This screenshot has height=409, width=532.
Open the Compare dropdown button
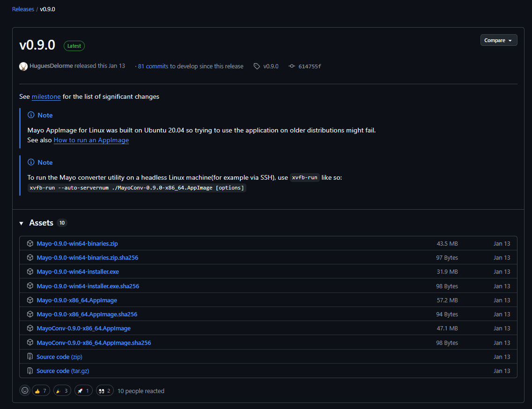point(498,40)
